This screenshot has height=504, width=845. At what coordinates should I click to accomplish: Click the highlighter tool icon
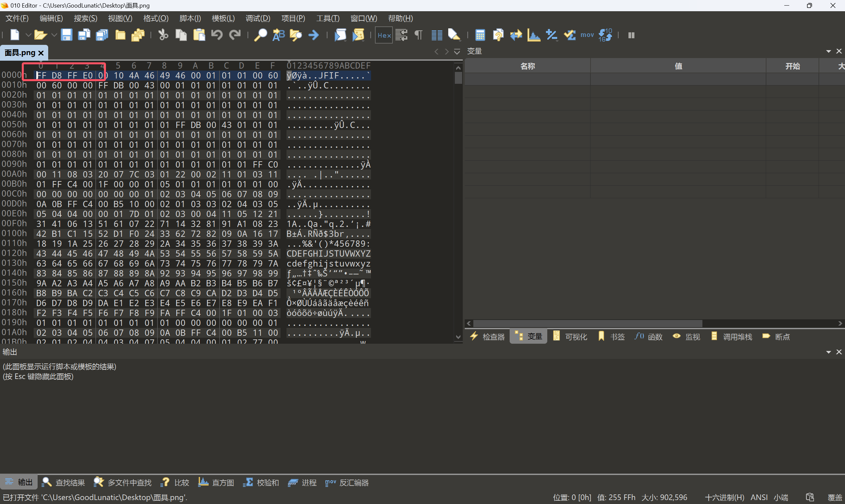point(454,35)
